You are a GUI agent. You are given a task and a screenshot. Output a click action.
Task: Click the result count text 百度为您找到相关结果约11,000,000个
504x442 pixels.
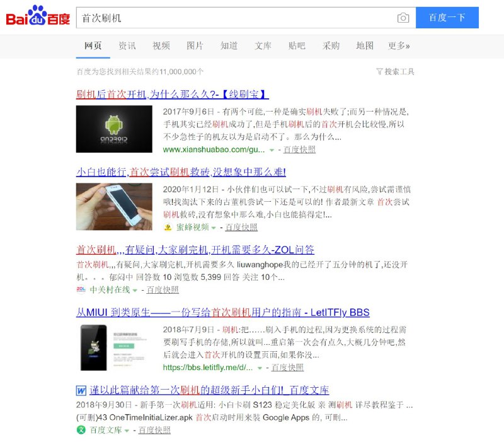click(x=140, y=71)
